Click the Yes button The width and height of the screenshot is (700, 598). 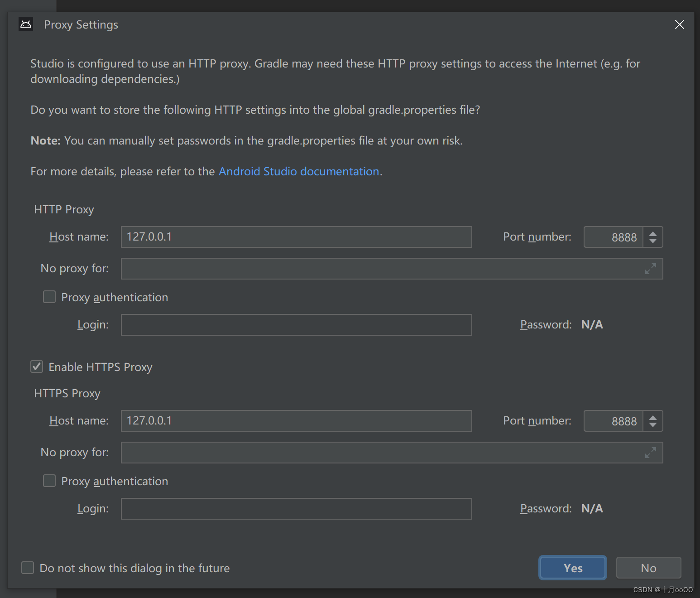point(572,568)
